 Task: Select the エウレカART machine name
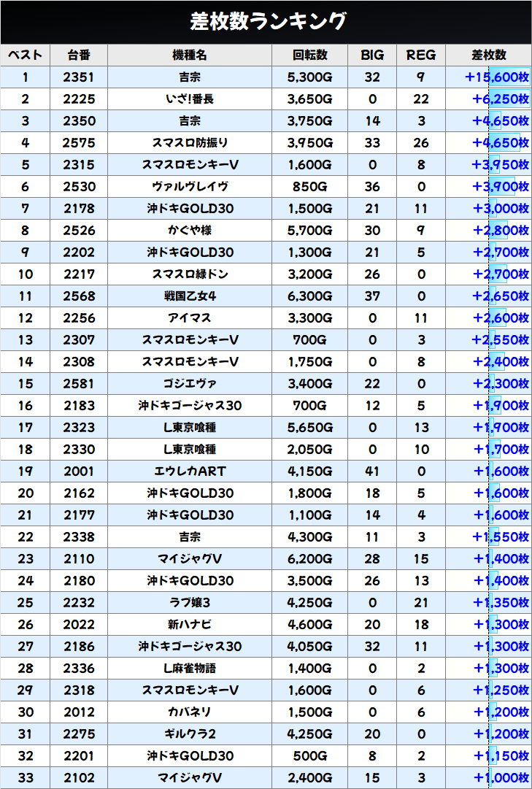click(x=190, y=472)
